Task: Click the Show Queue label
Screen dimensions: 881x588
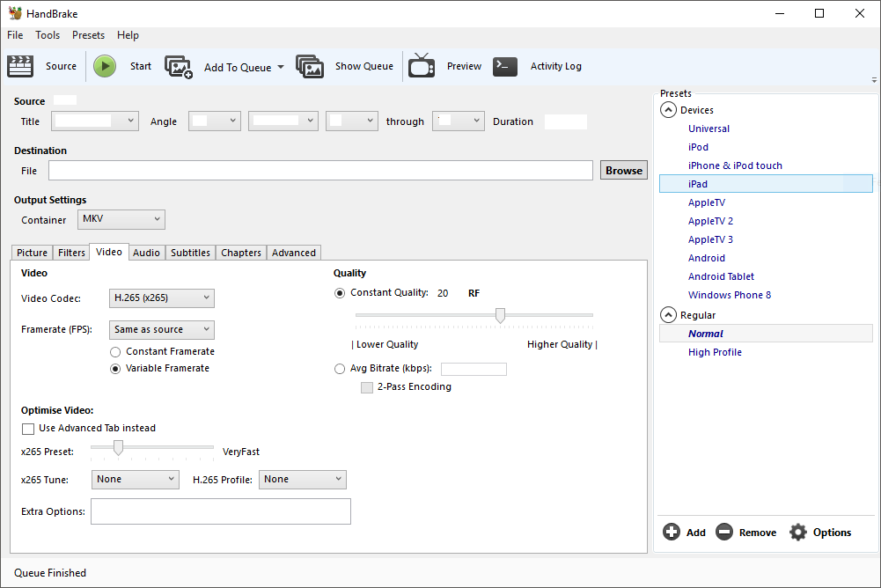Action: (x=364, y=66)
